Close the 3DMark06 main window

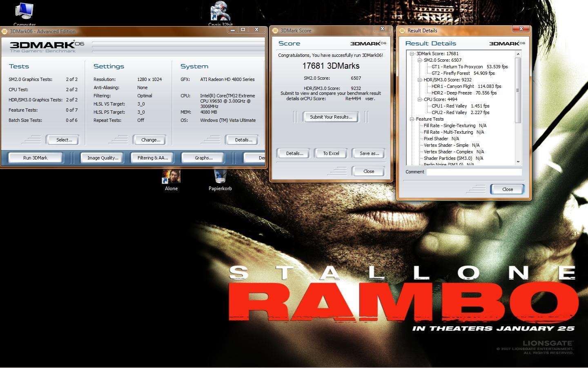(x=256, y=30)
